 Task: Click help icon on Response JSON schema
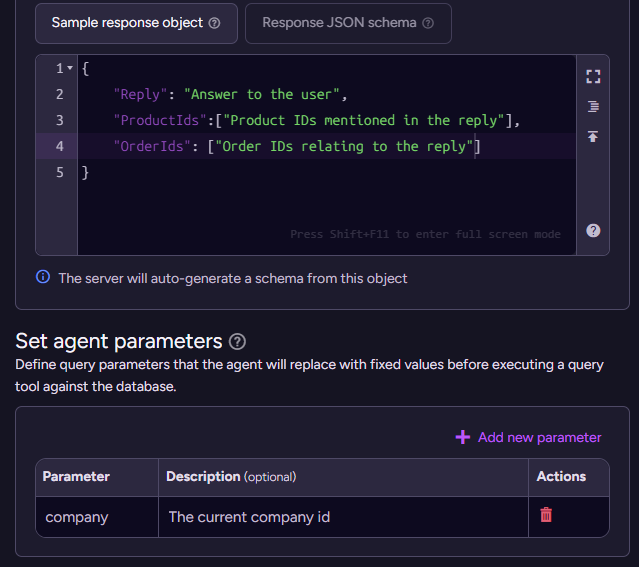(x=428, y=23)
